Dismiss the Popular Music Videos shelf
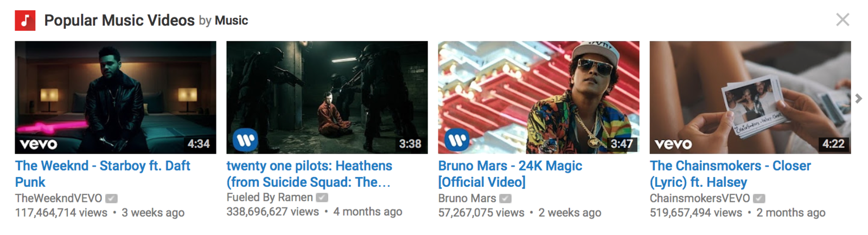The image size is (868, 235). coord(843,20)
